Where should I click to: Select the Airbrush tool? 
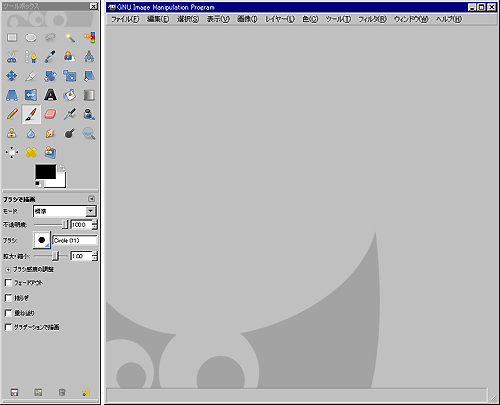pos(70,114)
